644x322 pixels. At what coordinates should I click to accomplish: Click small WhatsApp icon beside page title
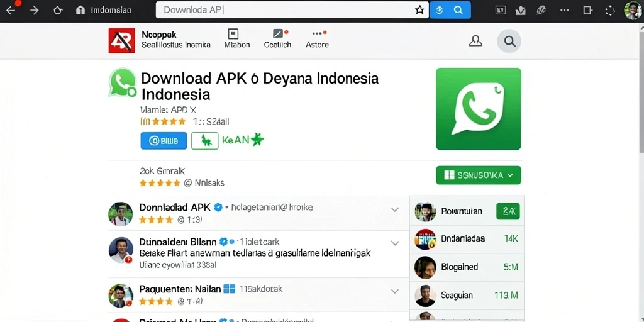[x=123, y=82]
